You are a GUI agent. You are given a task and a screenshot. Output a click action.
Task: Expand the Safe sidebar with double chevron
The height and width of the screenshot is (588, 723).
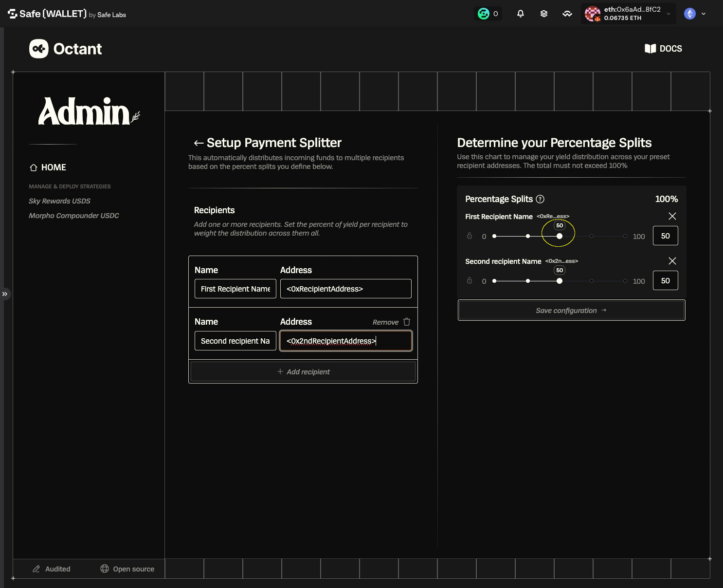(x=5, y=294)
